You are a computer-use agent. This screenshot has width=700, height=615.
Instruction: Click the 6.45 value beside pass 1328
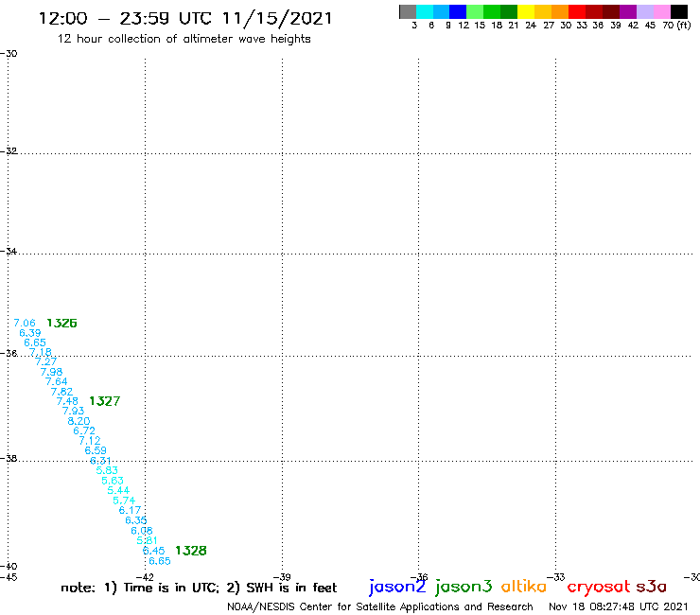[x=153, y=551]
